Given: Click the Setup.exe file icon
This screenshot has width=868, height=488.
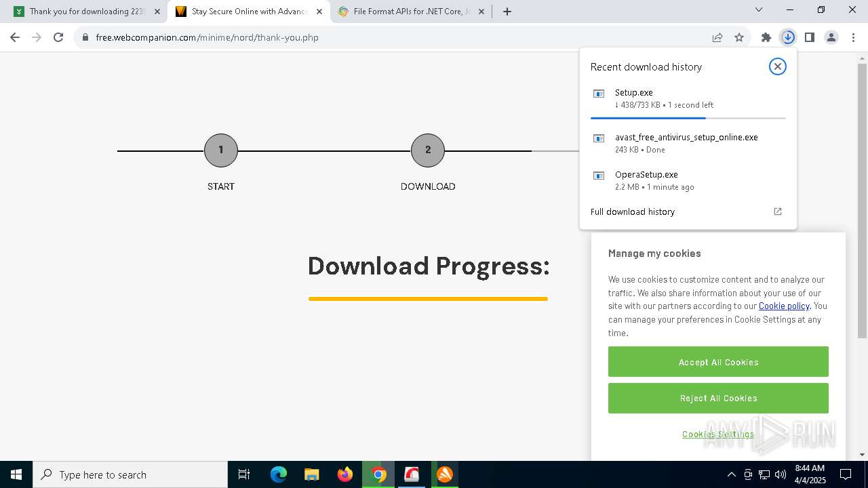Looking at the screenshot, I should pos(599,94).
